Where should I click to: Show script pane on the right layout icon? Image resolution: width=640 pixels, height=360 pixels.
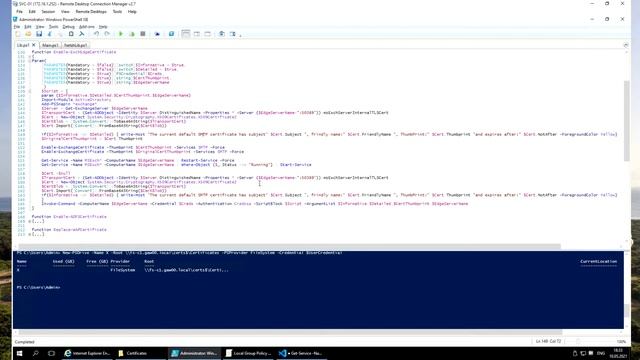click(x=197, y=34)
